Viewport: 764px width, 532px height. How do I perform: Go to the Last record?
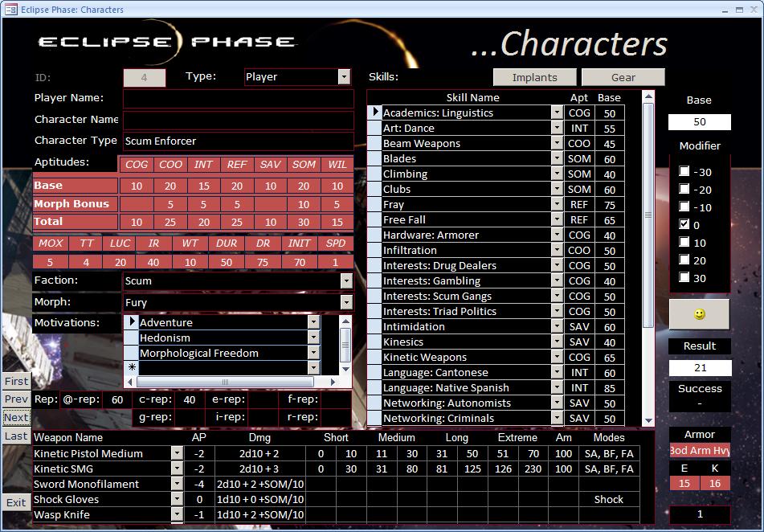click(x=17, y=436)
